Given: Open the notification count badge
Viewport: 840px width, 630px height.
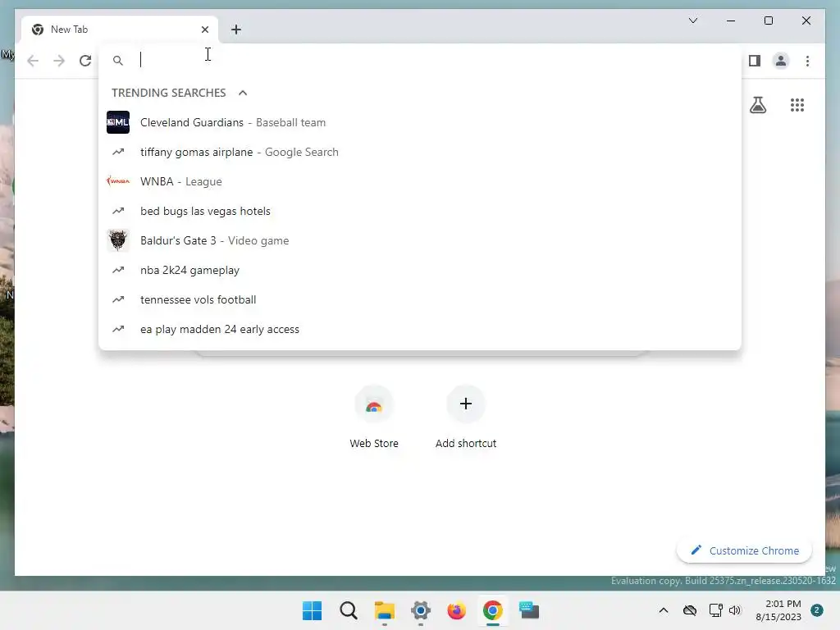Looking at the screenshot, I should (817, 610).
